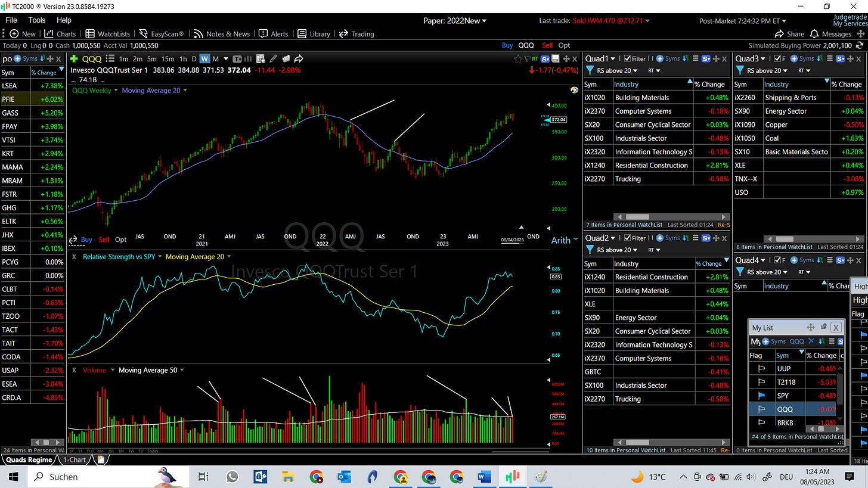Click the save disk icon on chart header
Viewport: 868px width, 488px height.
click(556, 58)
